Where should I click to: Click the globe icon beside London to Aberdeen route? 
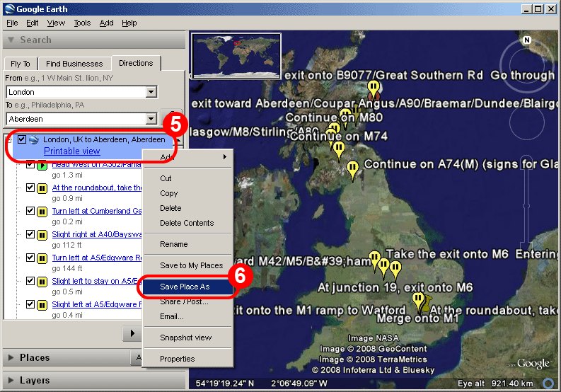tap(34, 139)
